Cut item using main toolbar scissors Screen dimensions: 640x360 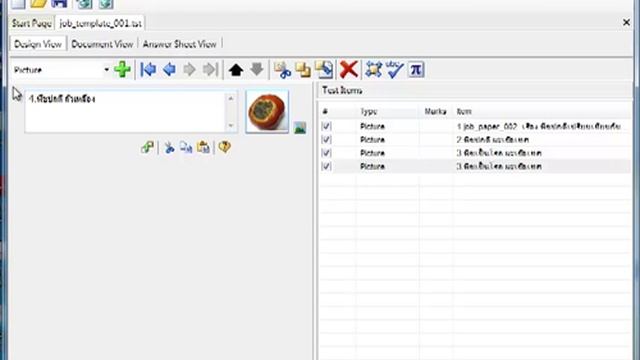(282, 70)
